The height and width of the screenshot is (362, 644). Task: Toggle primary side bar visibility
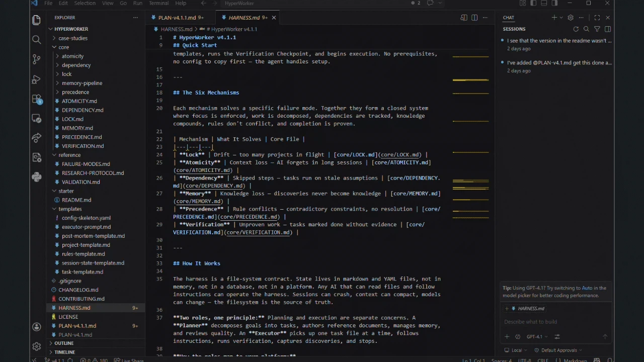533,4
